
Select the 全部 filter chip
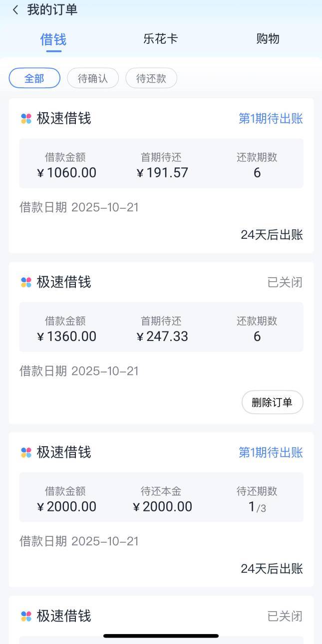pyautogui.click(x=34, y=78)
